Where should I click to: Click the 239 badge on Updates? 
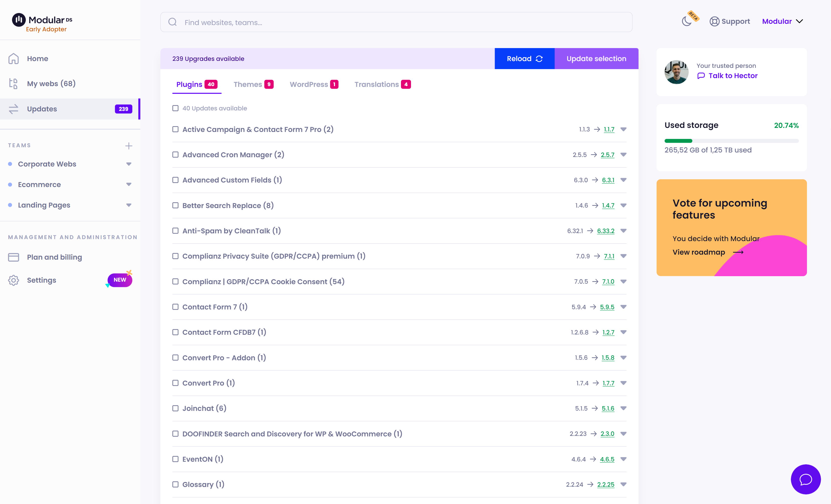point(124,109)
